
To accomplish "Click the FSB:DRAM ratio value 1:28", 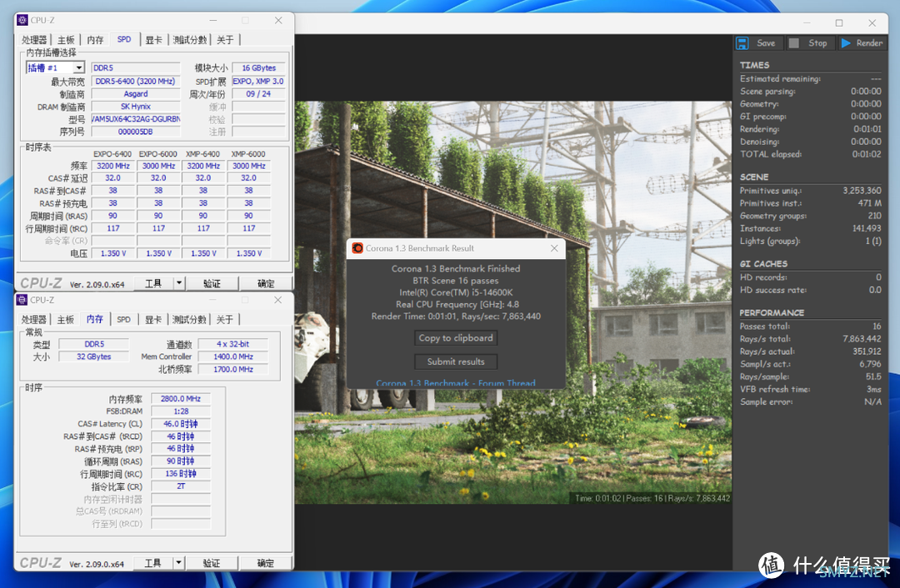I will [181, 411].
